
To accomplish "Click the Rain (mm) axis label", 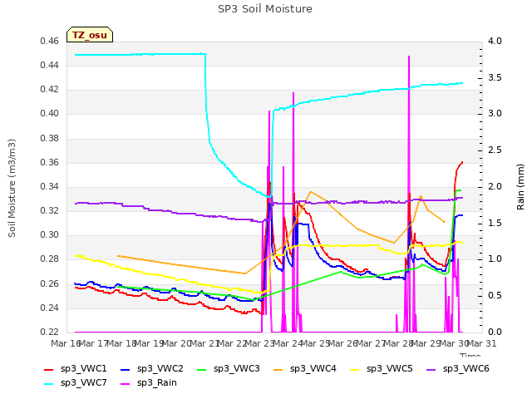I will (520, 187).
